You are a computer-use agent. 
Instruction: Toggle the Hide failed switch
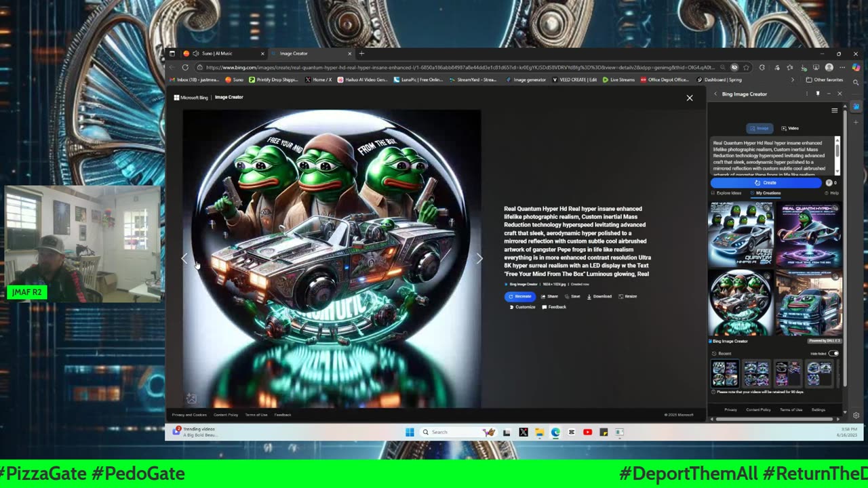[x=833, y=353]
